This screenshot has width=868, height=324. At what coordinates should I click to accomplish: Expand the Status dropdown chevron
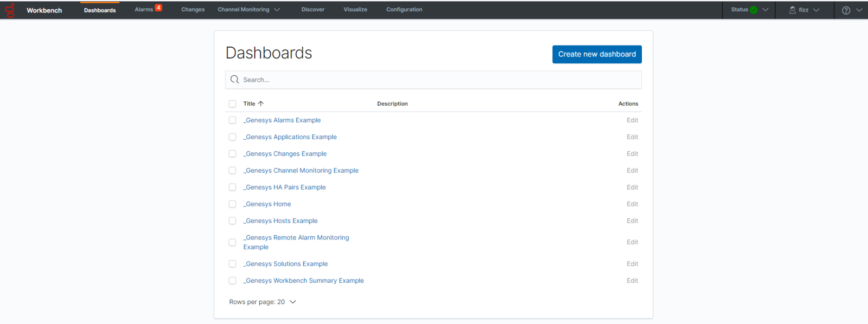tap(765, 10)
